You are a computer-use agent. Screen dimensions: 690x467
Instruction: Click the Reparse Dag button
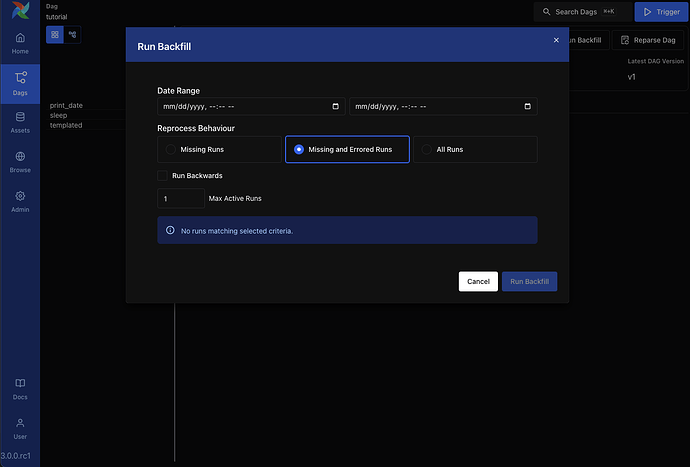point(648,40)
